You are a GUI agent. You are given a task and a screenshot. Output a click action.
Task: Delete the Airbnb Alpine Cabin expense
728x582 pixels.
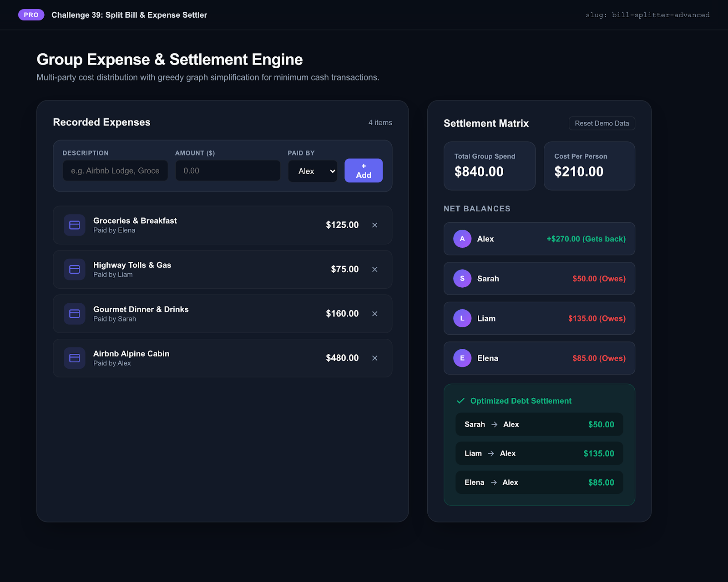375,358
